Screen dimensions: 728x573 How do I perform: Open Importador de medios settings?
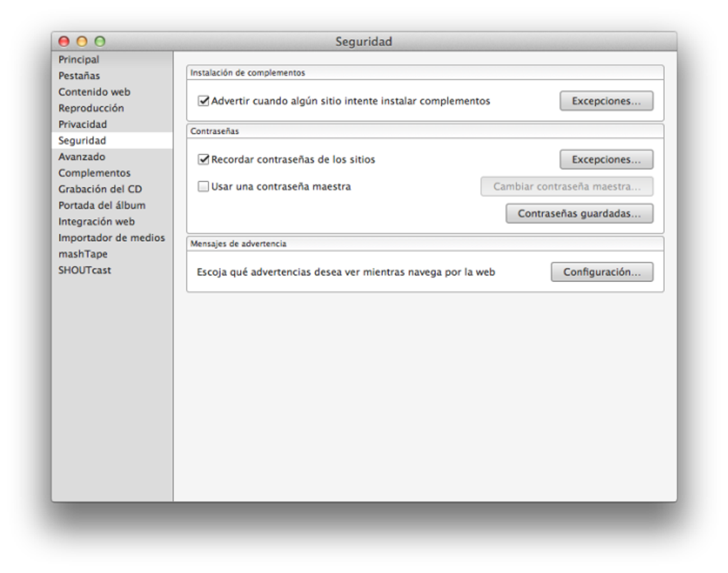[111, 238]
